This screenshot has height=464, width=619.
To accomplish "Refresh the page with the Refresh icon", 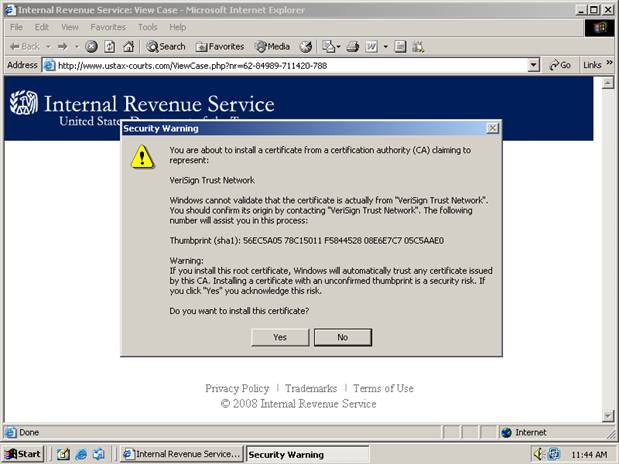I will (x=110, y=47).
